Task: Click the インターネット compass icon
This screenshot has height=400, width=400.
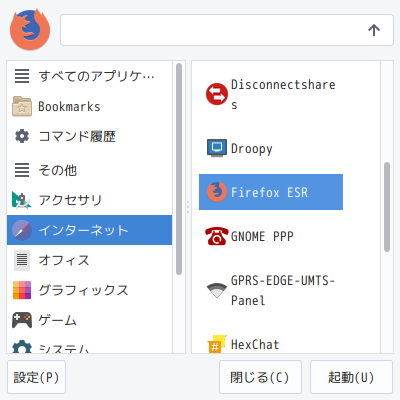Action: [22, 230]
